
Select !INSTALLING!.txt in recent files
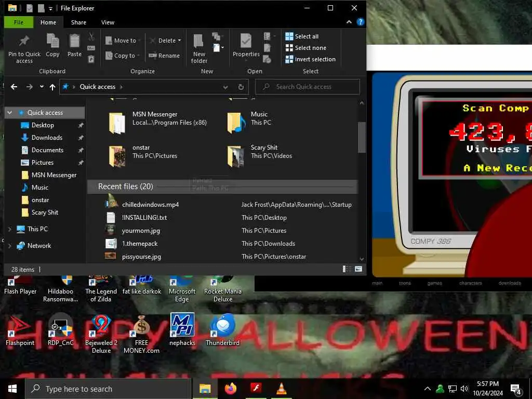tap(144, 218)
